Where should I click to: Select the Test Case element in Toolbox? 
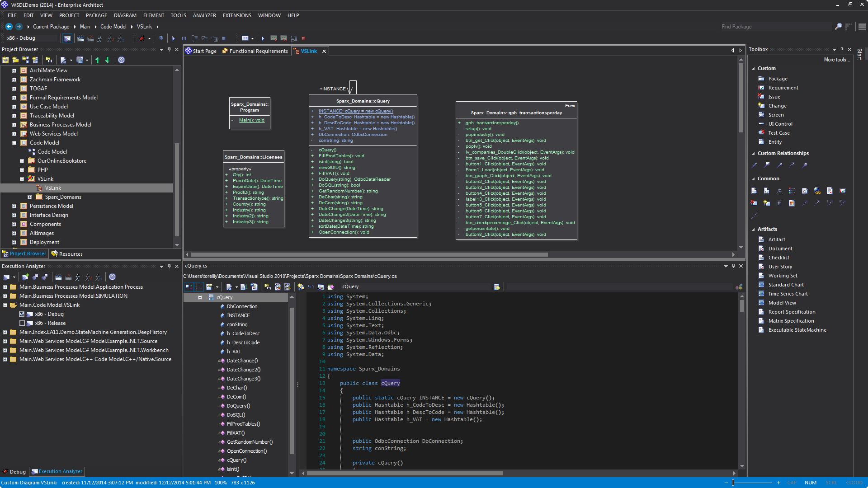tap(778, 133)
